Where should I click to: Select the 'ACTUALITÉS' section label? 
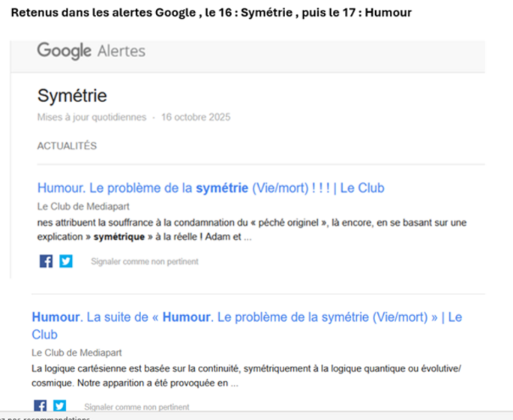point(67,146)
